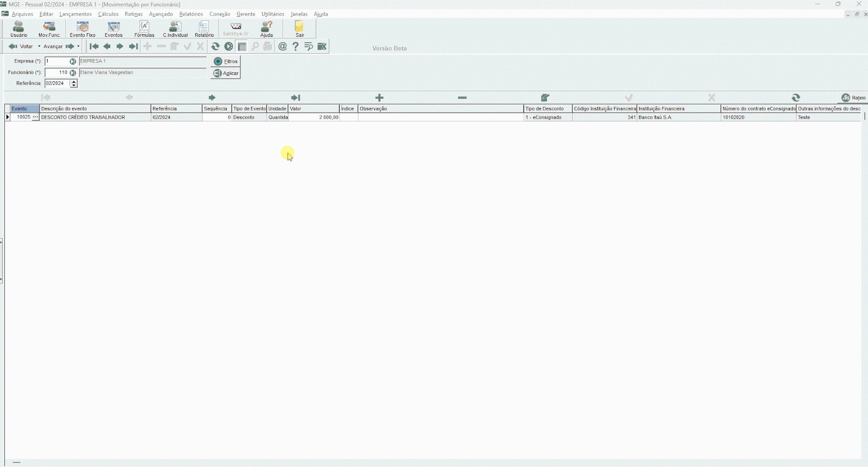The height and width of the screenshot is (467, 868).
Task: Select DESCONTO CRÉDITO TRABALHADOR cell
Action: coord(95,117)
